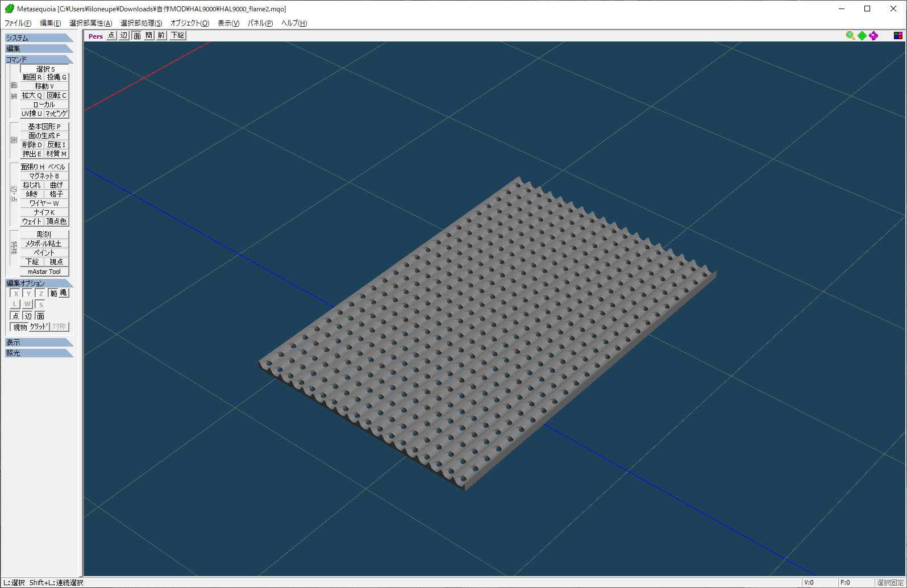The height and width of the screenshot is (588, 907).
Task: Open the オブジェクト(O) menu
Action: pos(189,23)
